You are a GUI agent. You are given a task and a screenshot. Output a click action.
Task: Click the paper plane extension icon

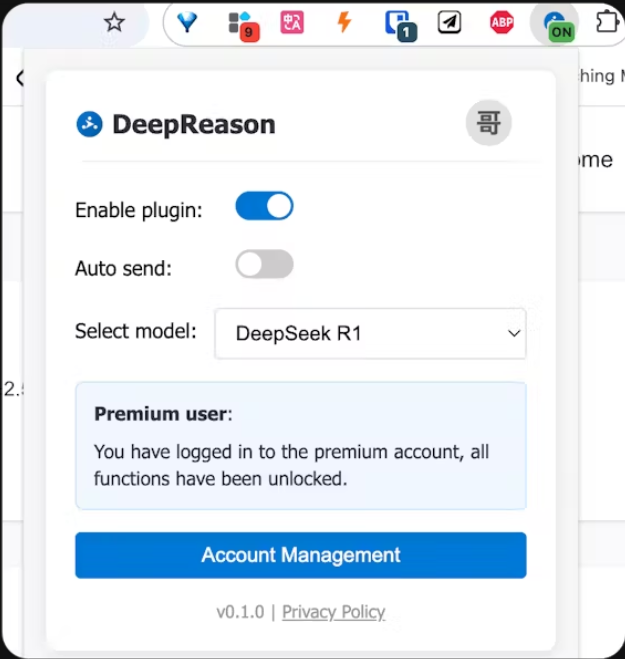[449, 22]
